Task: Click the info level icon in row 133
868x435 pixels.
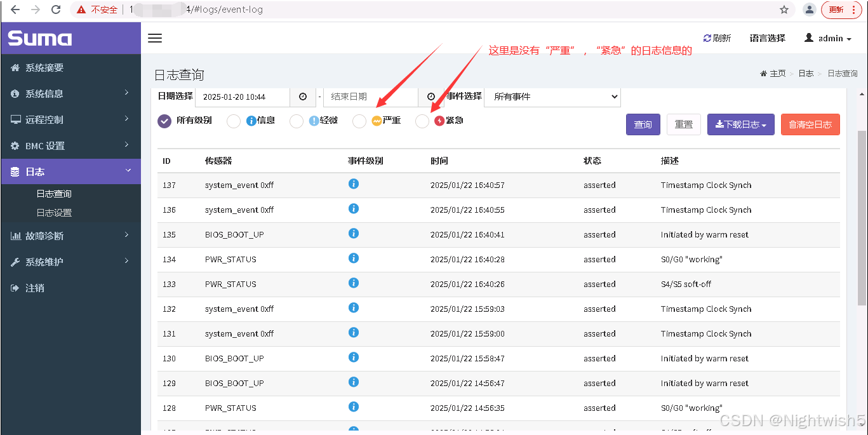Action: click(354, 283)
